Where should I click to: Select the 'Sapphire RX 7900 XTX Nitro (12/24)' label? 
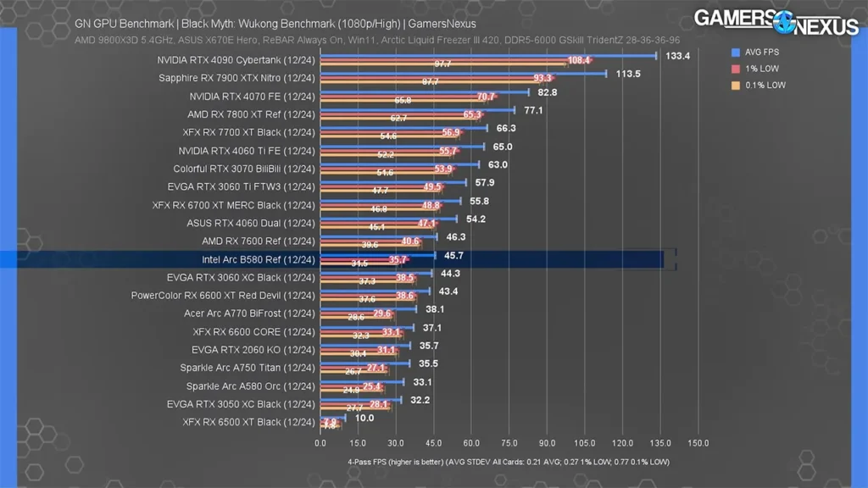(x=237, y=78)
